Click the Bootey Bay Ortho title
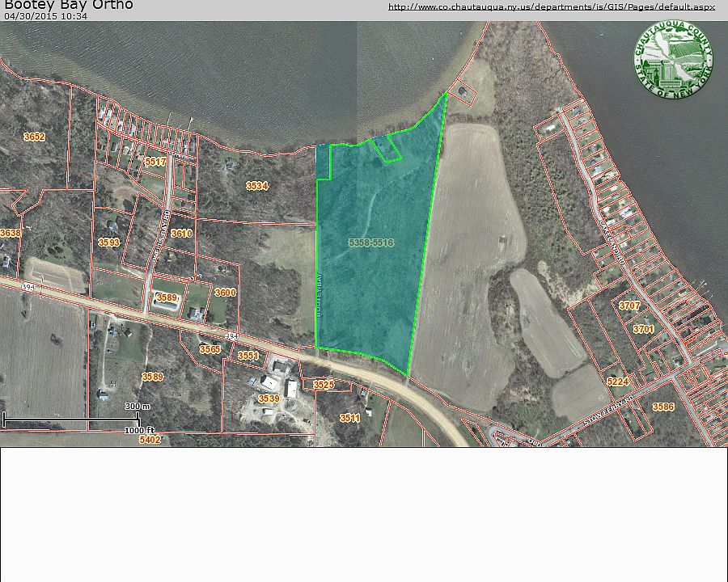The width and height of the screenshot is (728, 582). click(69, 5)
